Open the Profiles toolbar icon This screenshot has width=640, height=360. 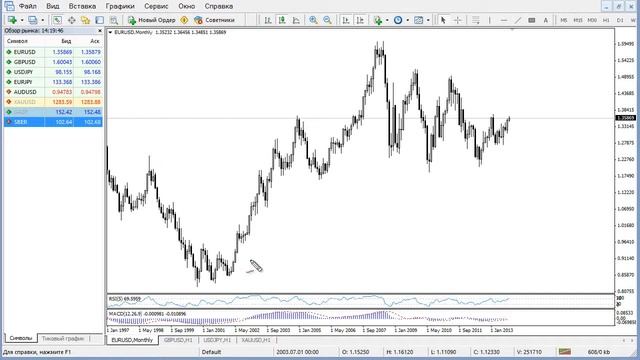tap(33, 20)
